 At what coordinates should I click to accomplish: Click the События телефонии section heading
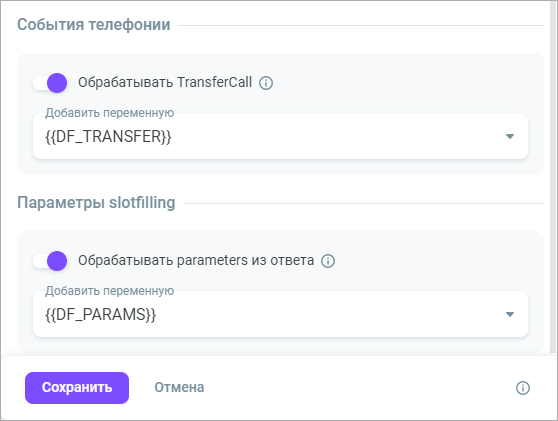pos(94,25)
